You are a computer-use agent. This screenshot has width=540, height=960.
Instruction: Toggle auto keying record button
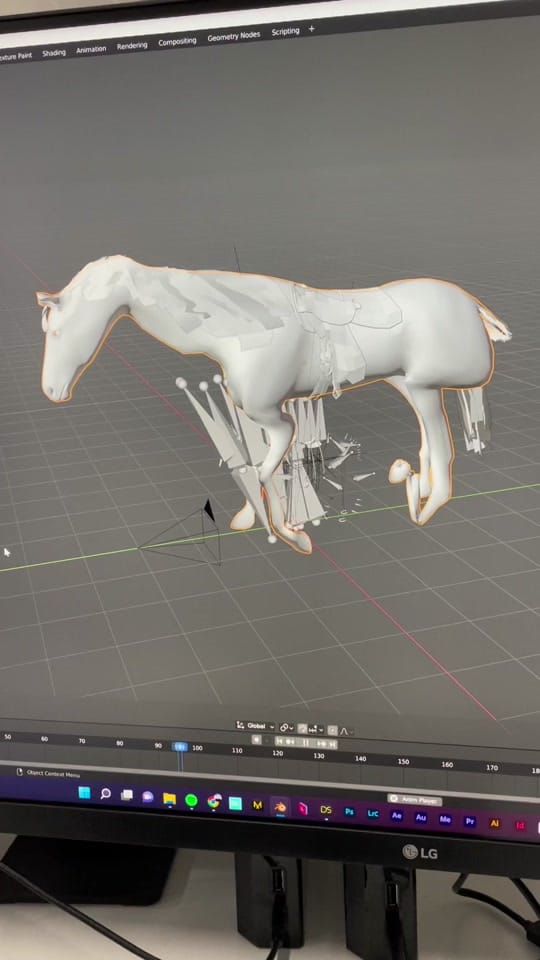click(257, 740)
